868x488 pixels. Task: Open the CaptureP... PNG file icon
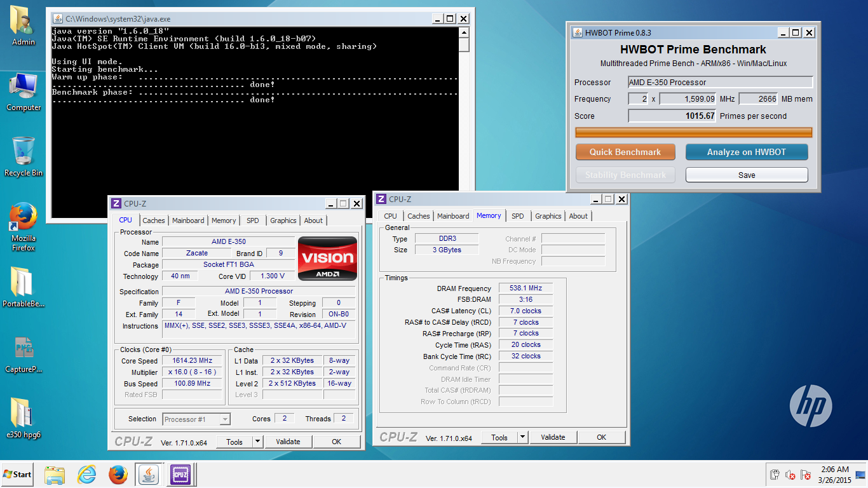click(24, 354)
